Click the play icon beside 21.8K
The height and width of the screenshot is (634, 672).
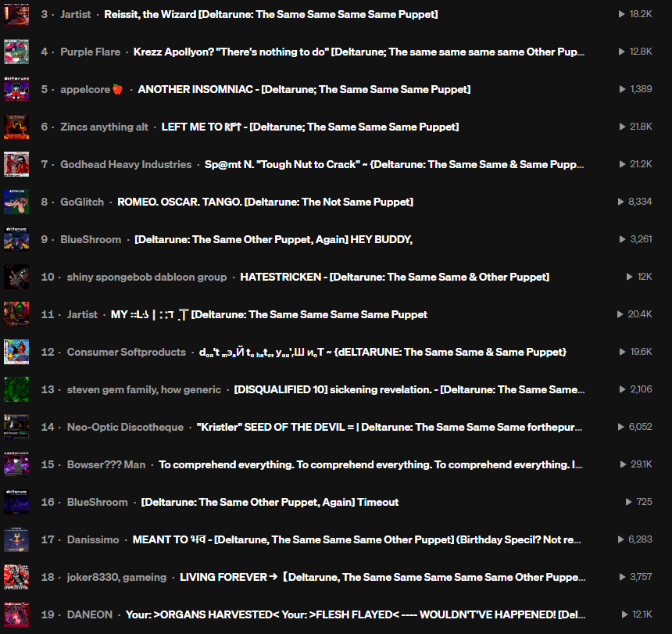[622, 127]
